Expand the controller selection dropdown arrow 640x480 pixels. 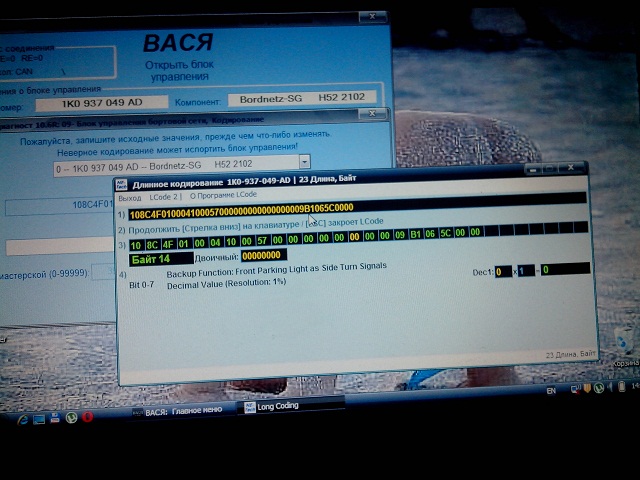(x=304, y=162)
